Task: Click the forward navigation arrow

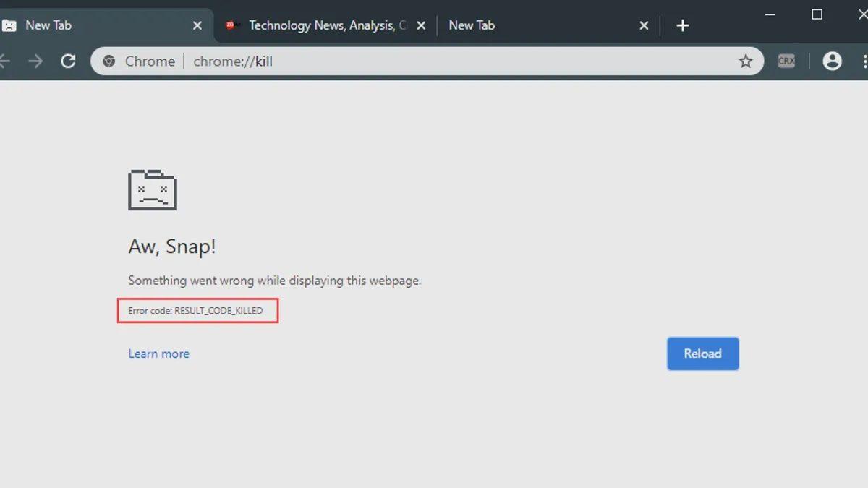Action: pos(35,61)
